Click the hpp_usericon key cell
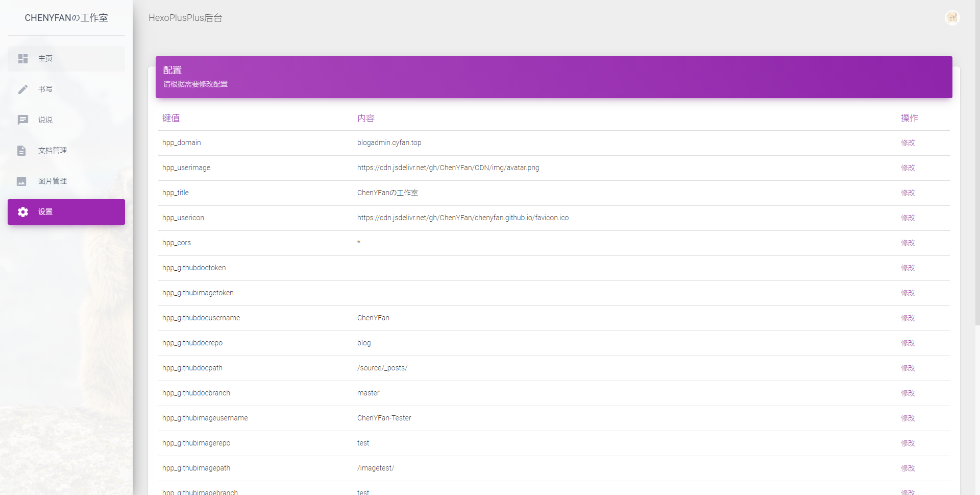The height and width of the screenshot is (495, 980). [183, 218]
